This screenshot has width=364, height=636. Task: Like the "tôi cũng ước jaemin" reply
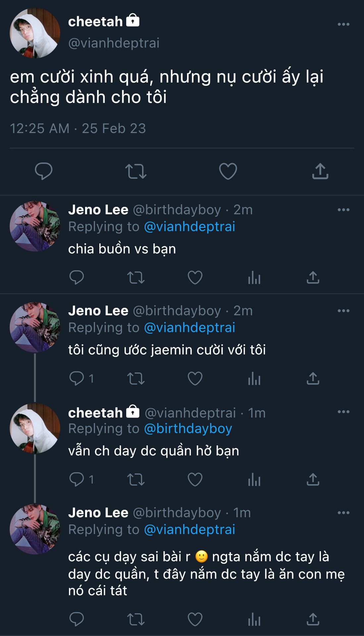[x=195, y=378]
